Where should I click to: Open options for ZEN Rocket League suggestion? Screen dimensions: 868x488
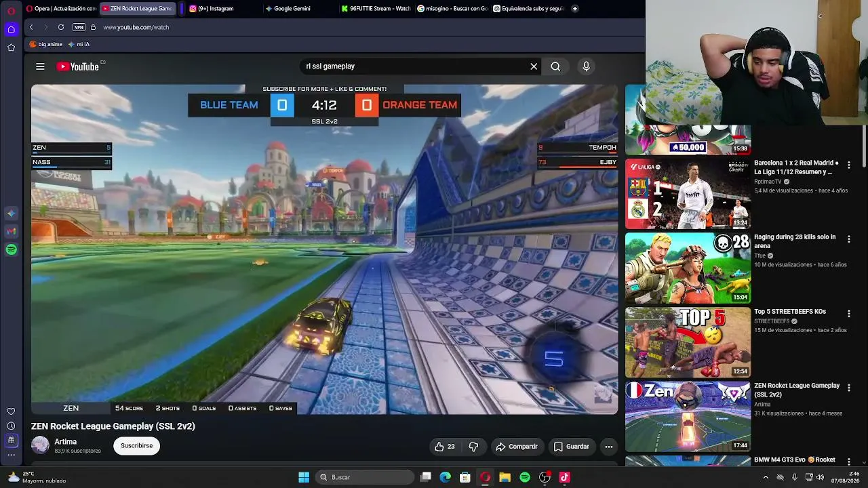click(x=848, y=388)
